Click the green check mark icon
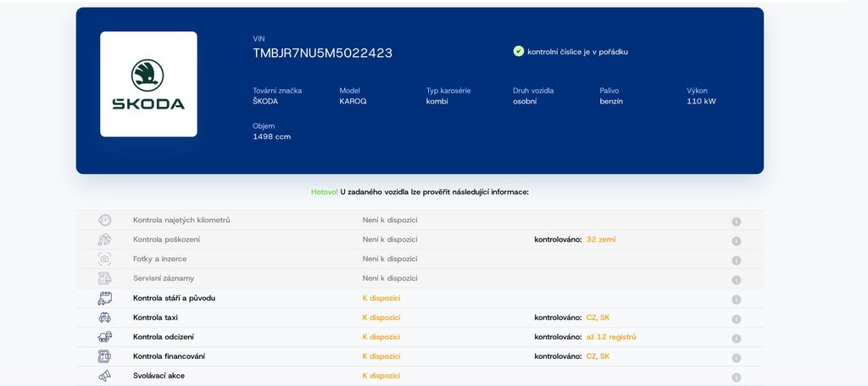This screenshot has height=386, width=868. click(x=518, y=52)
